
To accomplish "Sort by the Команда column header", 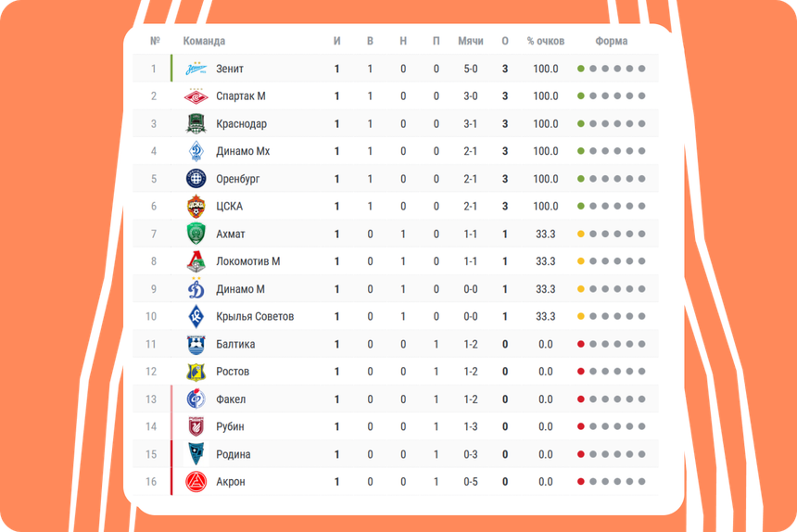I will pos(204,41).
